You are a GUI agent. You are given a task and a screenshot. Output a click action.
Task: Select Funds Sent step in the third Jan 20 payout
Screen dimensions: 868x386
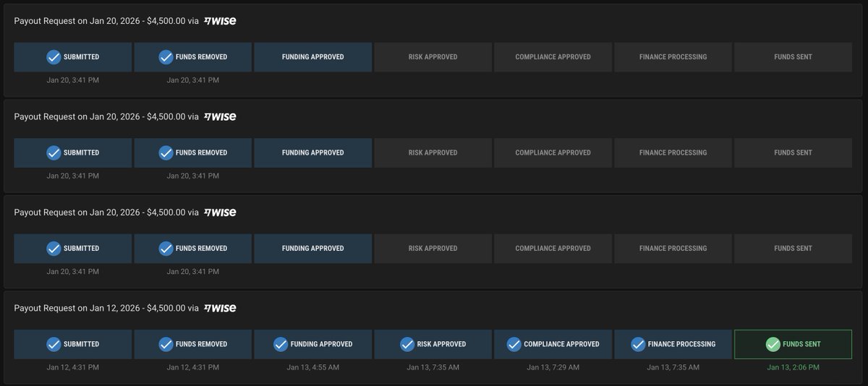[x=793, y=248]
